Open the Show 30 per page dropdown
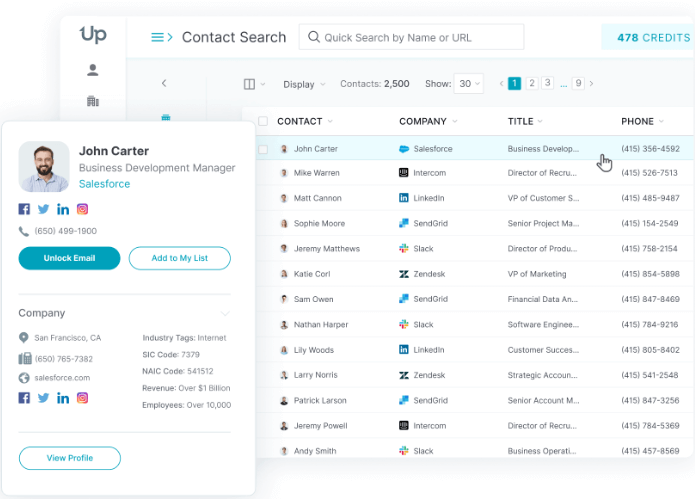The image size is (695, 499). [469, 83]
